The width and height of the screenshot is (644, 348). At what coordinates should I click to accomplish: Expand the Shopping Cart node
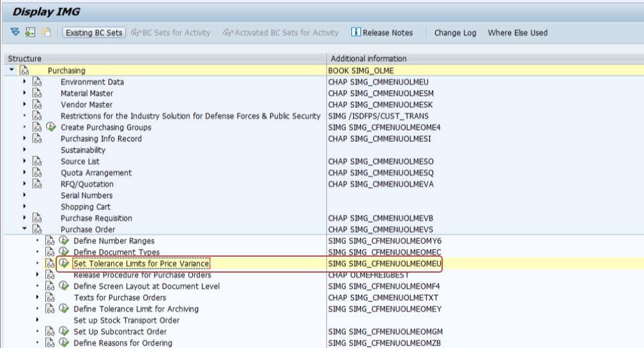pyautogui.click(x=25, y=206)
